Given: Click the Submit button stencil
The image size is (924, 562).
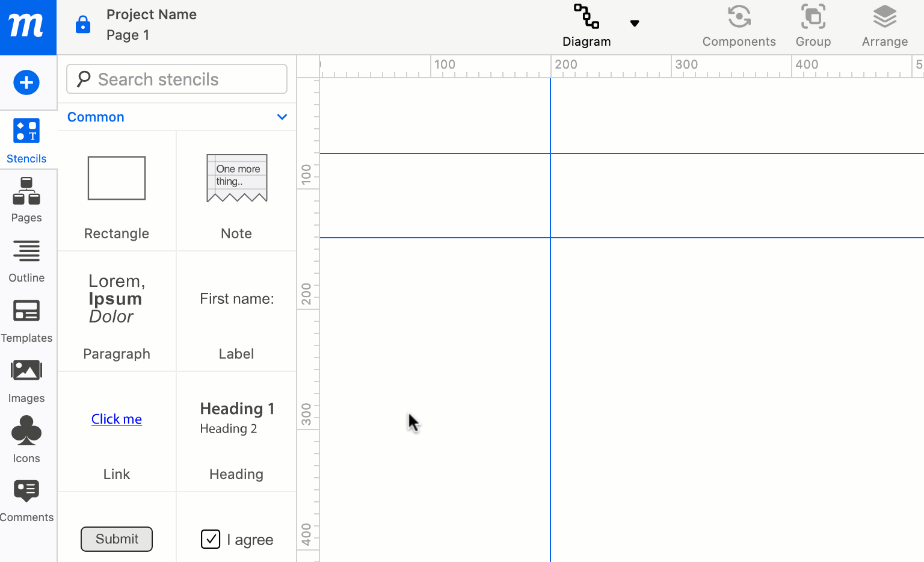Looking at the screenshot, I should point(116,539).
